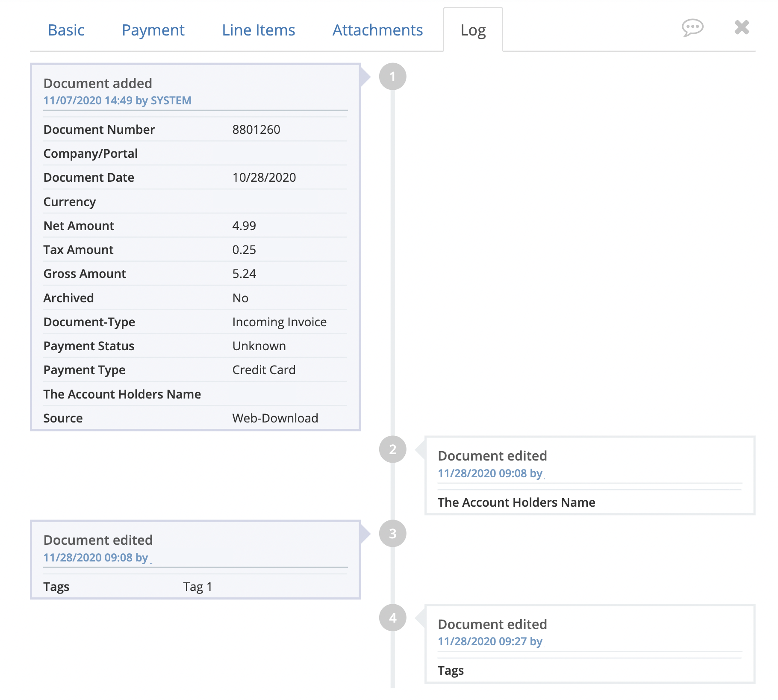
Task: Select the 'Credit Card' payment type value
Action: coord(264,370)
